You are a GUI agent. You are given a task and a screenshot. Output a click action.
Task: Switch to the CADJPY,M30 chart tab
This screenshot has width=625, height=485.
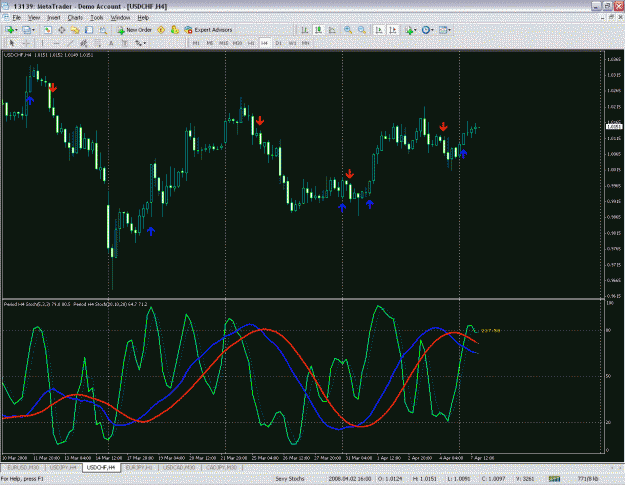pyautogui.click(x=222, y=467)
